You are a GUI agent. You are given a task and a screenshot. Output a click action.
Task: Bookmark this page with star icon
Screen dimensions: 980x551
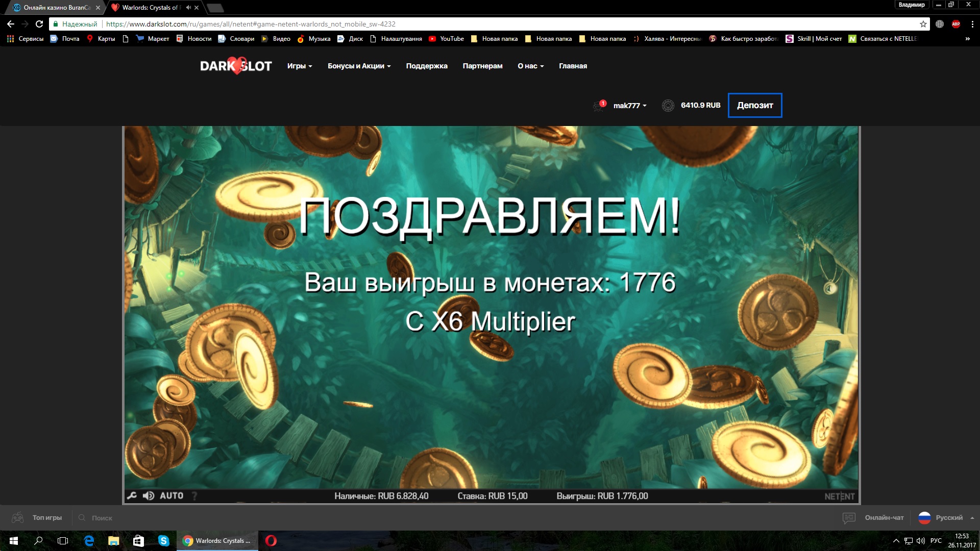[923, 24]
